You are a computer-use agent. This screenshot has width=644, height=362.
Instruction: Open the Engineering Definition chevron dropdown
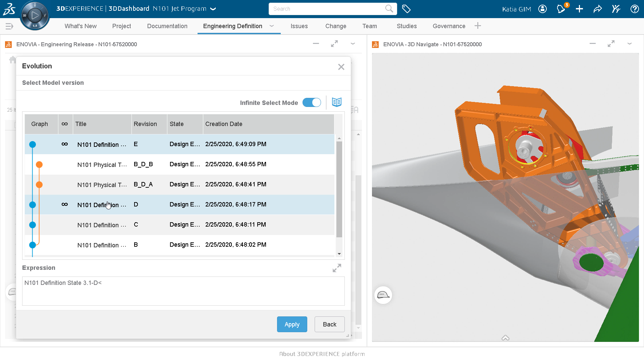(272, 26)
